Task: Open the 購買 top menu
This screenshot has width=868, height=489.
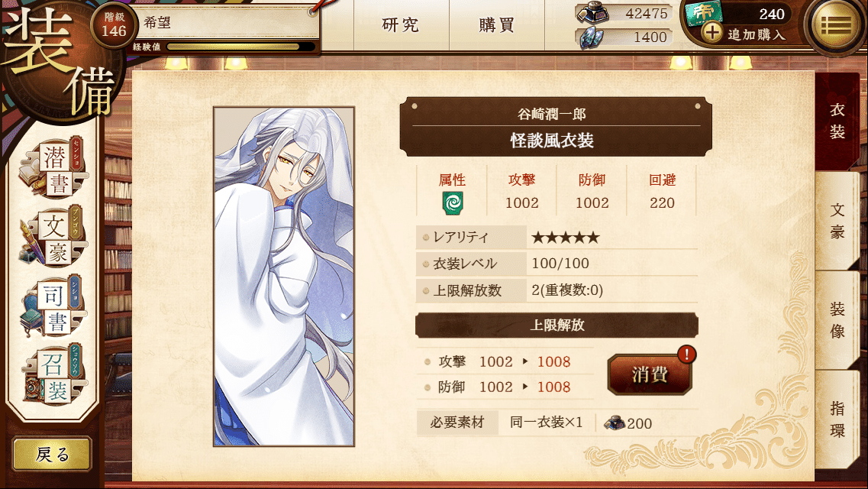Action: pyautogui.click(x=496, y=25)
